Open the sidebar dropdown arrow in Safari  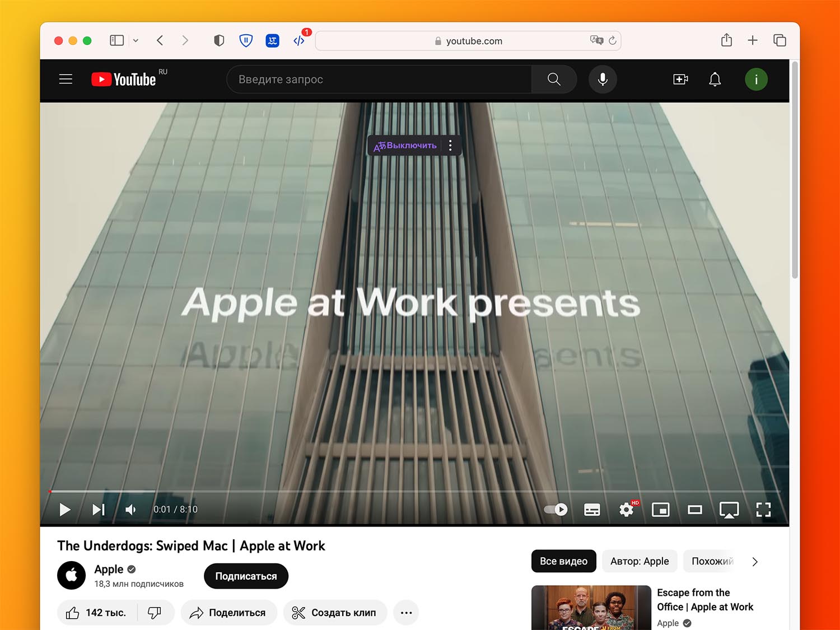136,40
